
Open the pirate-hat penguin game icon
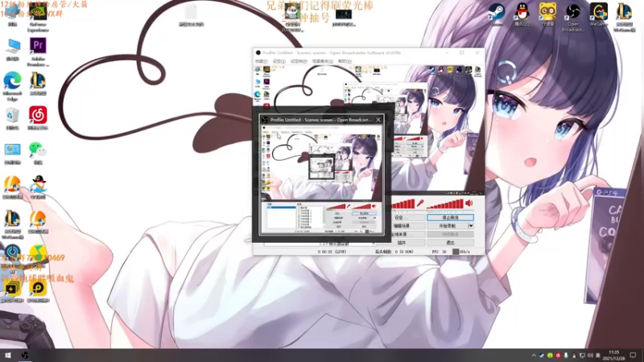point(38,187)
